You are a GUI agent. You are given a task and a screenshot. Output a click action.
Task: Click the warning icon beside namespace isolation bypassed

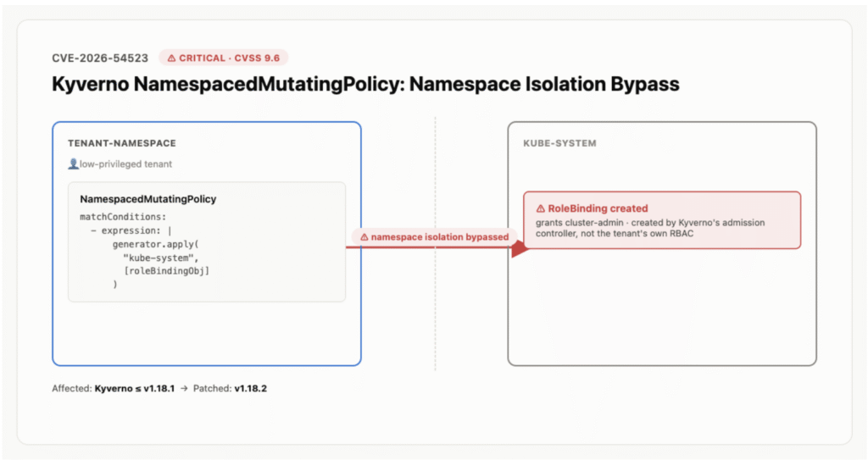click(x=364, y=237)
